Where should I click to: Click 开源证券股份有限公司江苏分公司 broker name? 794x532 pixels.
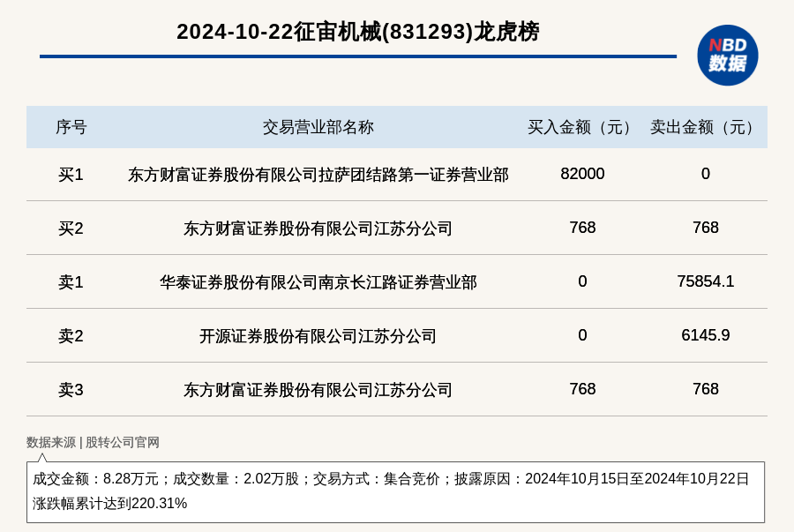pyautogui.click(x=318, y=335)
